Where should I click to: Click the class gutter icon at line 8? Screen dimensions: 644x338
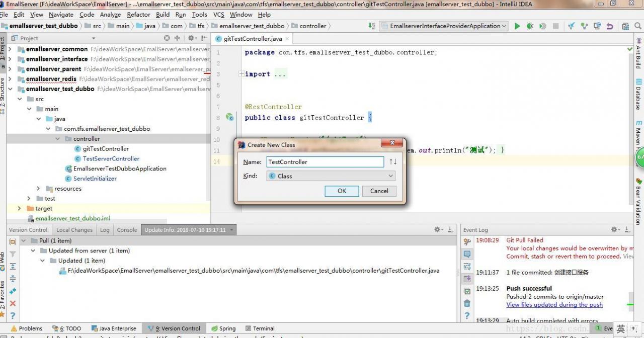point(230,118)
